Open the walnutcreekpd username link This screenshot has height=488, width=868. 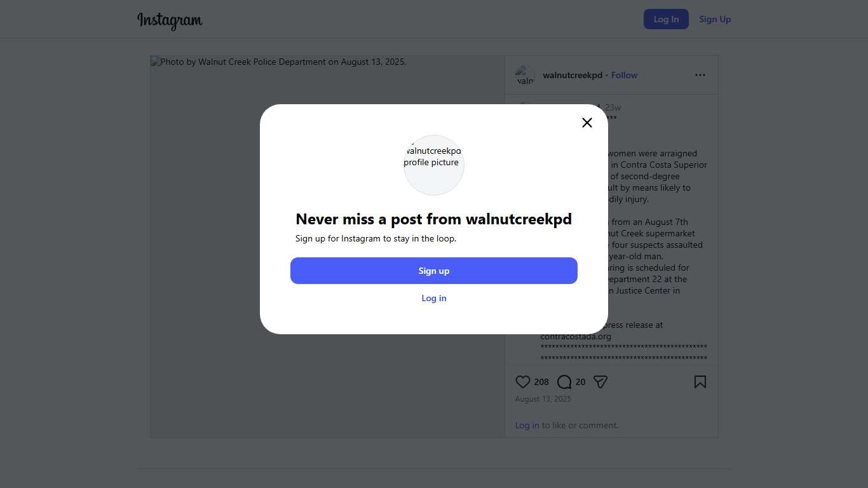tap(572, 75)
